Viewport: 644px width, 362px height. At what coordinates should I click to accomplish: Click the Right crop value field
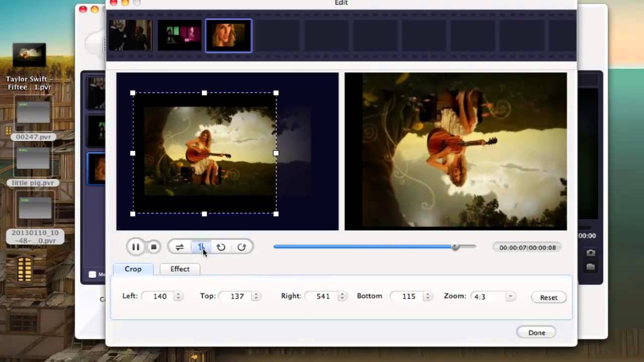[321, 296]
